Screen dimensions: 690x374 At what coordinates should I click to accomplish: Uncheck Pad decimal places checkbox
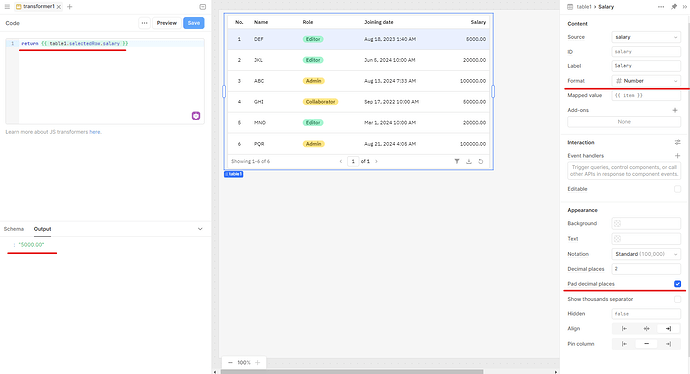coord(677,284)
